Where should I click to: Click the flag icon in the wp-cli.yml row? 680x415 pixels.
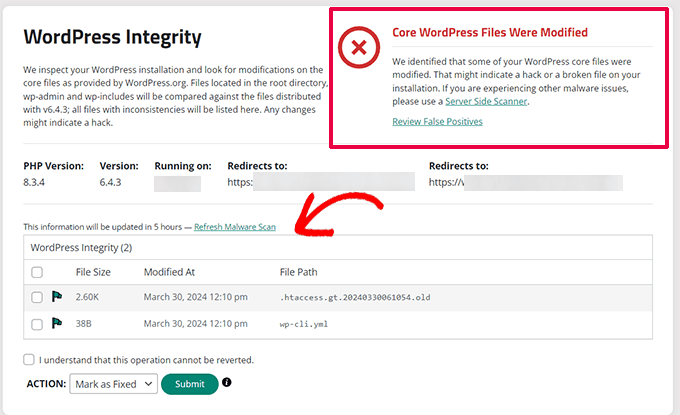[57, 324]
